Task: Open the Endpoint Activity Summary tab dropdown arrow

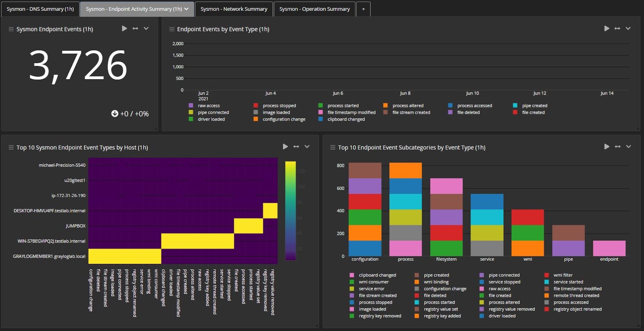Action: point(186,9)
